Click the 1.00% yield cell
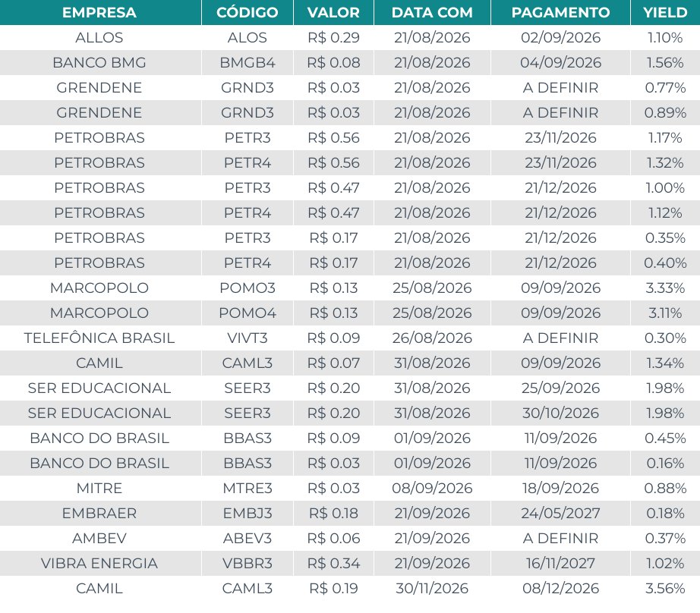This screenshot has height=613, width=700. [x=665, y=187]
